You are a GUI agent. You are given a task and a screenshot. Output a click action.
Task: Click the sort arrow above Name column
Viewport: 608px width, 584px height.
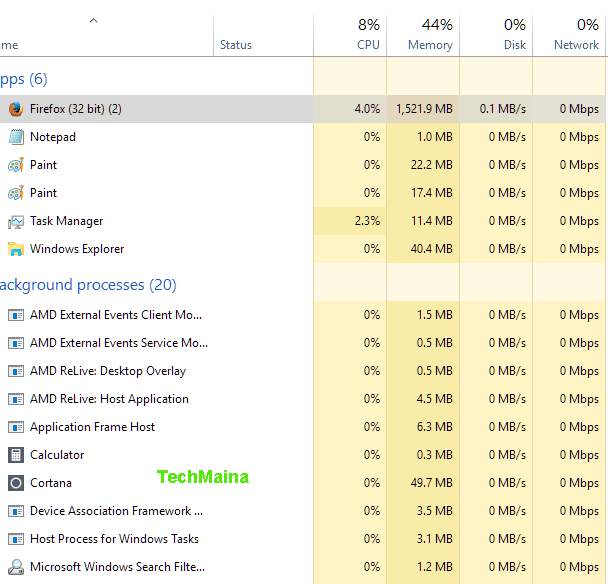(x=93, y=21)
